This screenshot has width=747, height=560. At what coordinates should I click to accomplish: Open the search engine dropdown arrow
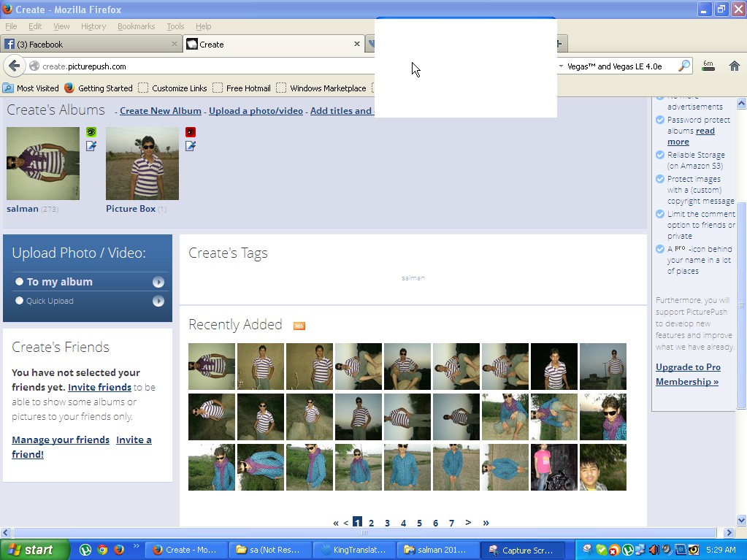click(x=561, y=66)
